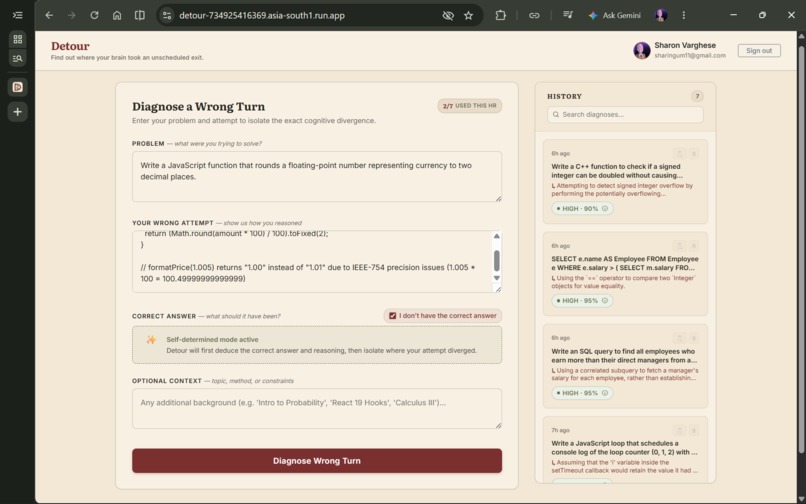Open the browser home page
806x504 pixels.
click(117, 15)
